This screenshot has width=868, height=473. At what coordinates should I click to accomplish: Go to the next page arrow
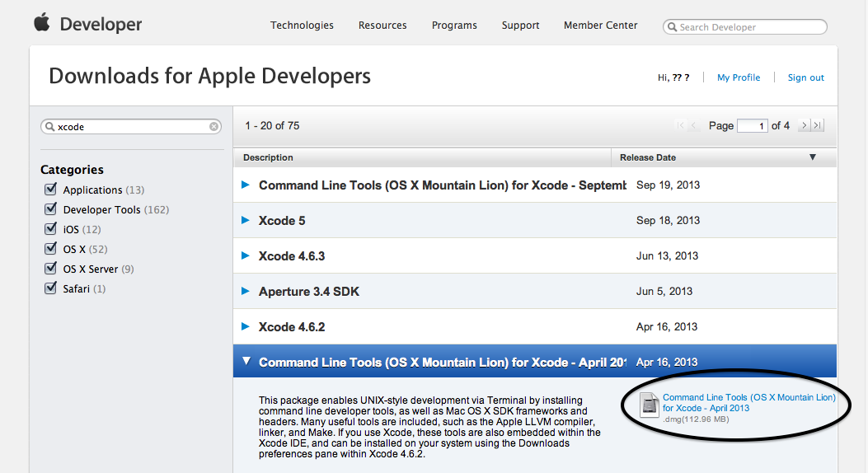point(804,125)
